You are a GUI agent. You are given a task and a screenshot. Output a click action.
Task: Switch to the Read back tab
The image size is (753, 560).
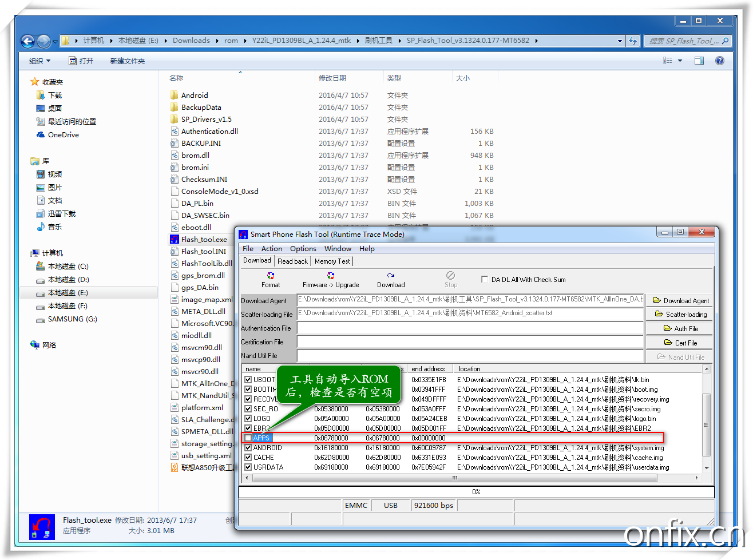(x=292, y=261)
